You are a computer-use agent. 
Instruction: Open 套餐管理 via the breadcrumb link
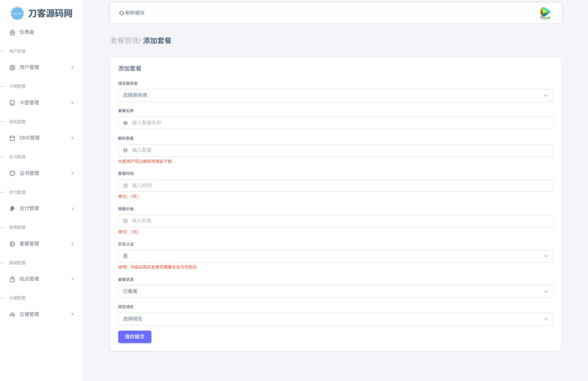(x=124, y=41)
